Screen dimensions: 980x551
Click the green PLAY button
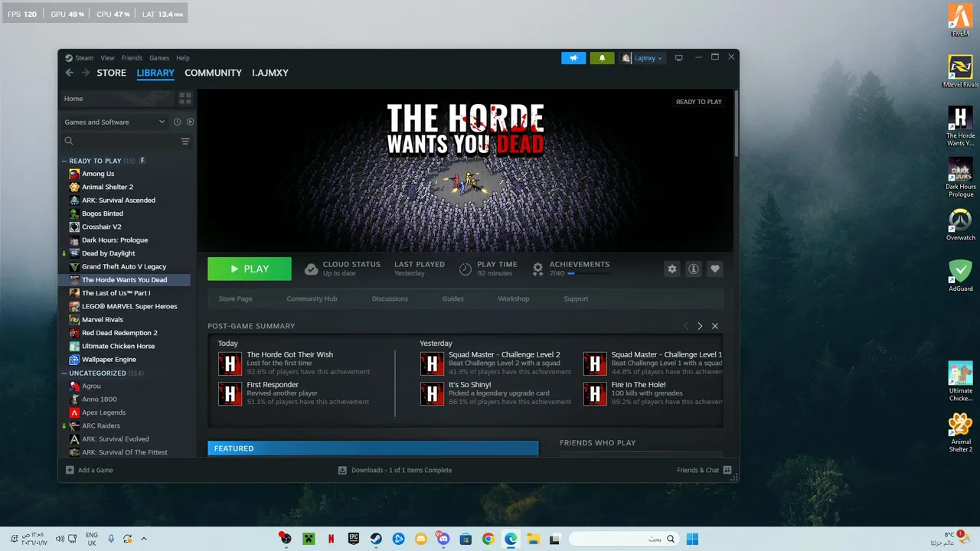250,269
